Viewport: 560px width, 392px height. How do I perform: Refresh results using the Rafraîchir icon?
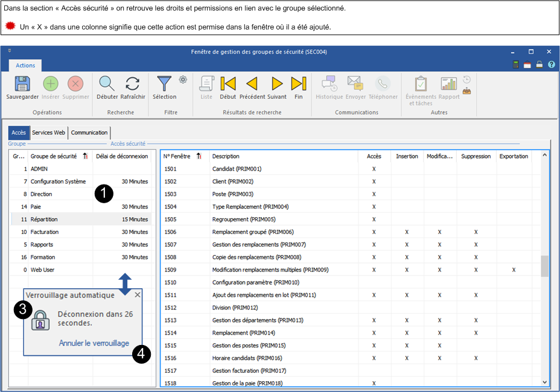[133, 84]
